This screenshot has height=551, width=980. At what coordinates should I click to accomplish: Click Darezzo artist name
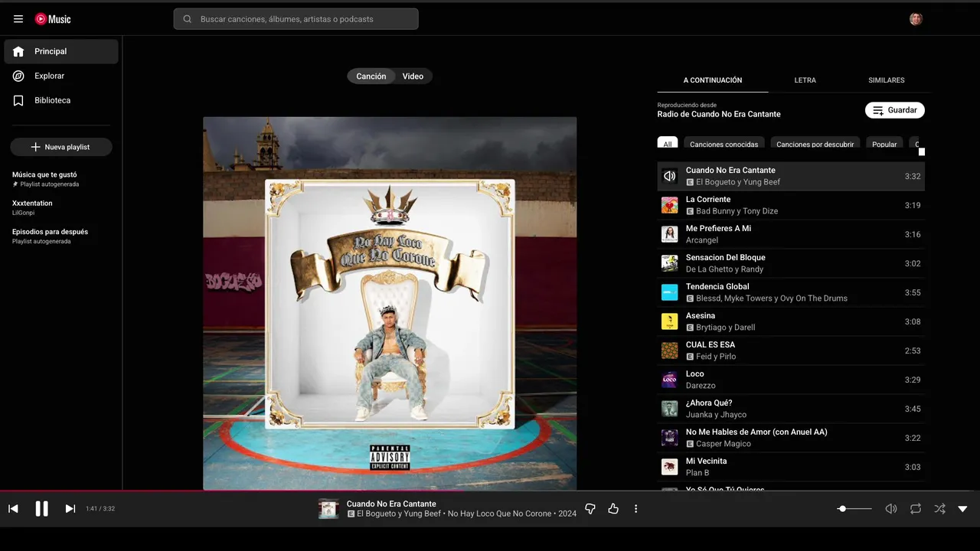[x=701, y=386]
